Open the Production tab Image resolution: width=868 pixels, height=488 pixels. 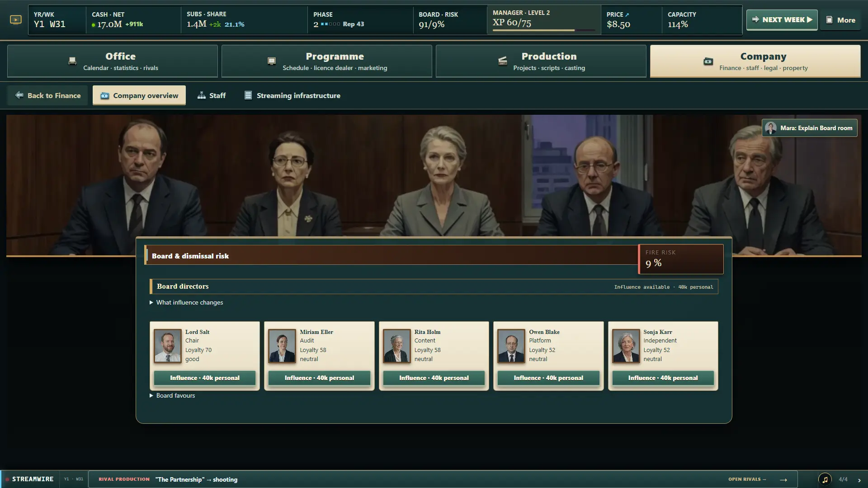541,61
